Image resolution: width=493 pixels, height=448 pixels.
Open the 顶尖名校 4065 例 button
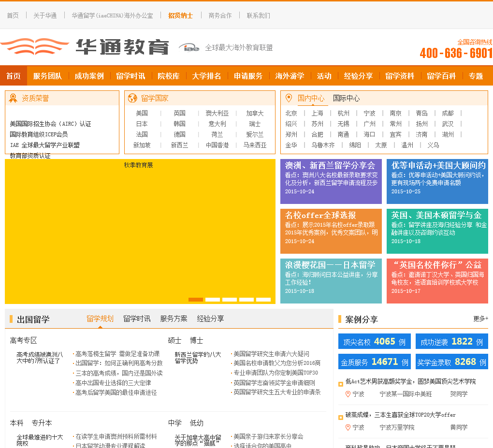(374, 342)
